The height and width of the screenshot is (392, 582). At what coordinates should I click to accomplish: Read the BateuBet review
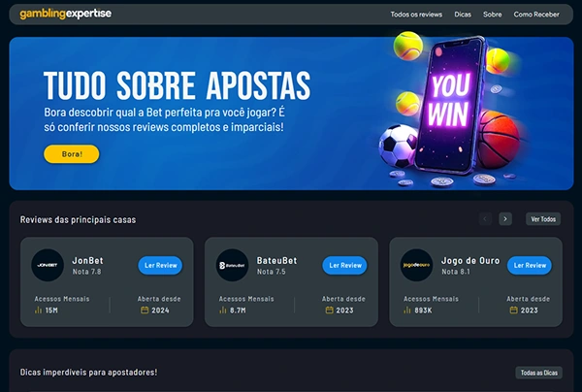344,266
